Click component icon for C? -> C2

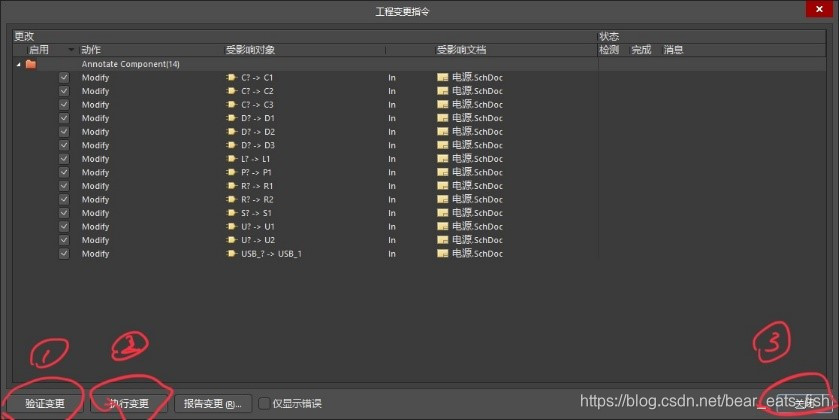click(x=231, y=91)
